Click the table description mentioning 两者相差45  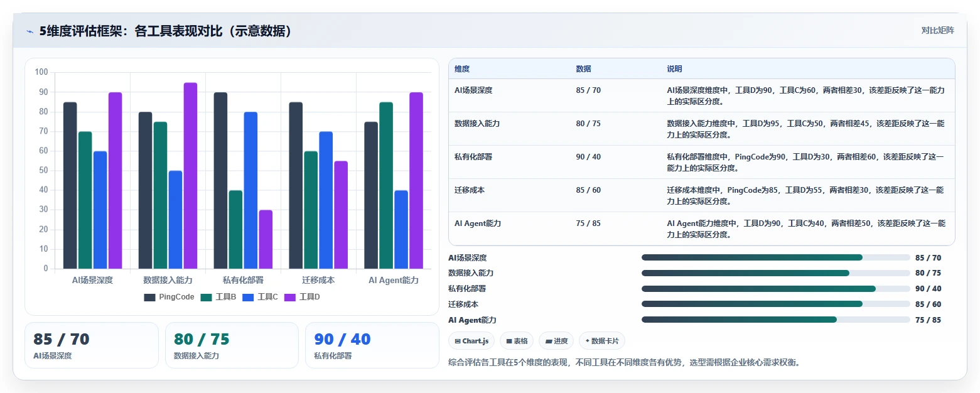click(x=805, y=129)
